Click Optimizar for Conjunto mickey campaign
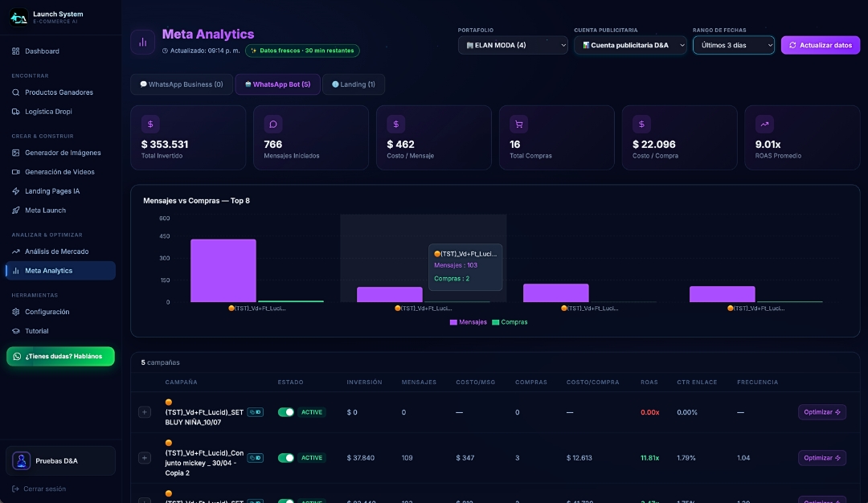Screen dimensions: 868x503 822,458
